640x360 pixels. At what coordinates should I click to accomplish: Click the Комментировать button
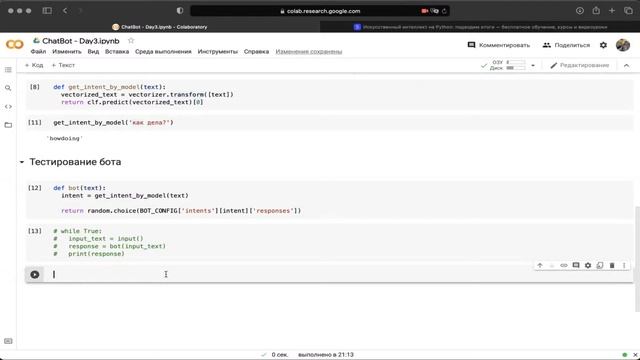tap(499, 45)
